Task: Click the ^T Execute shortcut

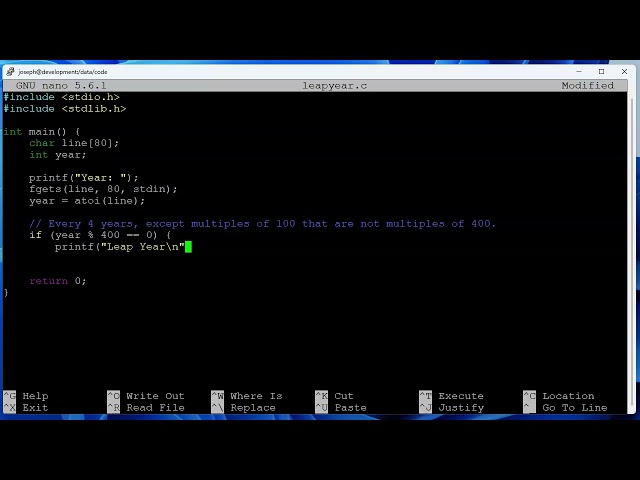Action: point(451,396)
